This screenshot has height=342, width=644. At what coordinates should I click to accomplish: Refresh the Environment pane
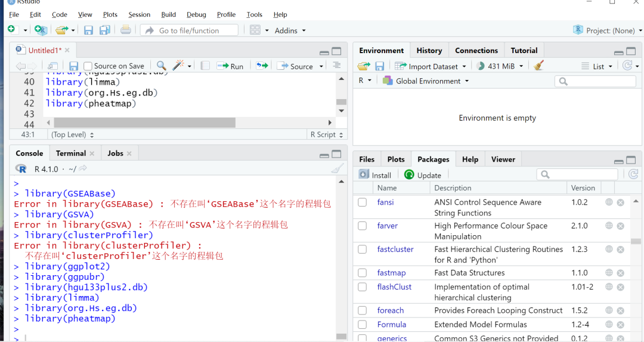click(627, 66)
